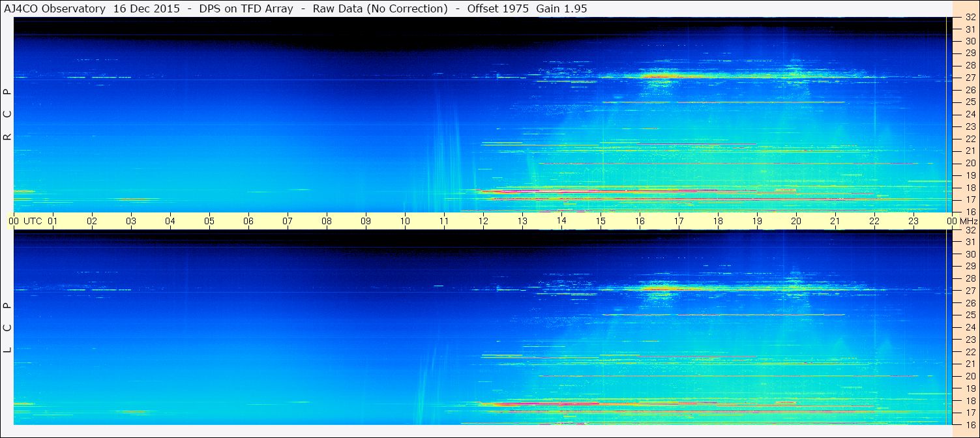
Task: Click the 31 MHz label in RCP panel
Action: click(x=970, y=29)
